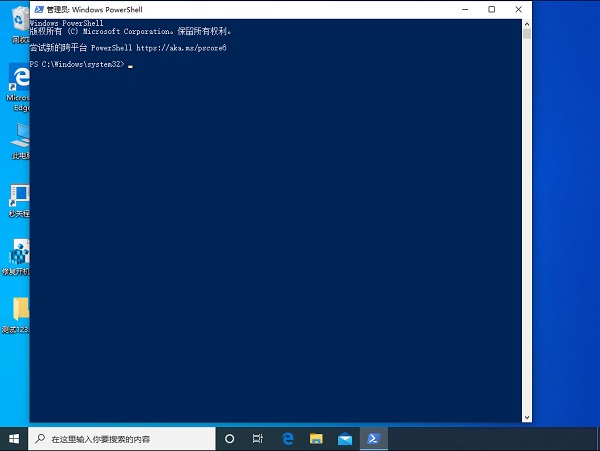This screenshot has width=600, height=451.
Task: Click the scrollbar up arrow in PowerShell
Action: (x=527, y=24)
